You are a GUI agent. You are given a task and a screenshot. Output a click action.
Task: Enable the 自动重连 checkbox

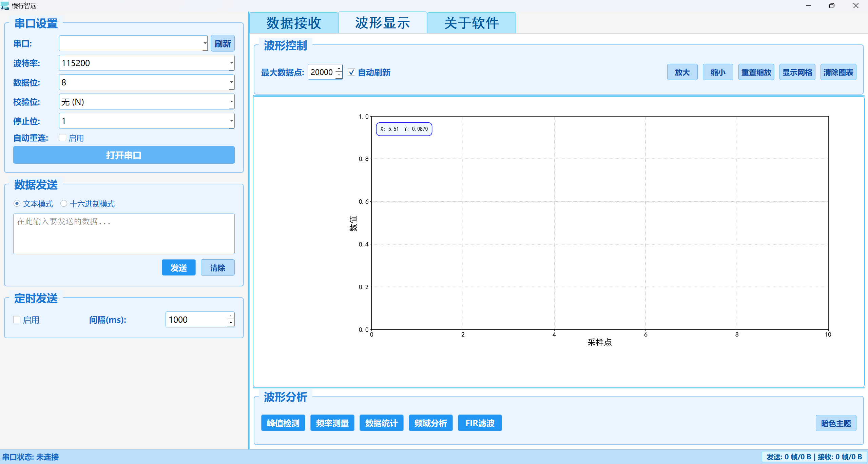tap(62, 138)
